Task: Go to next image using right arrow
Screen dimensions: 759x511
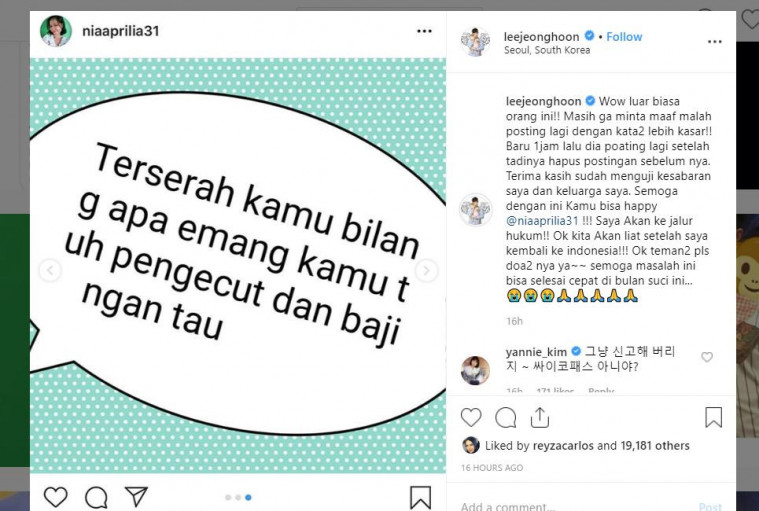Action: coord(426,271)
